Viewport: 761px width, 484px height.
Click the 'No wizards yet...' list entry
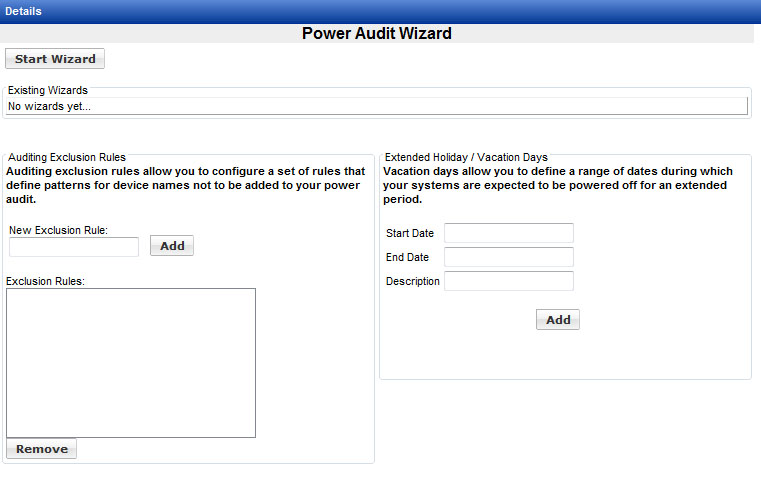point(49,105)
